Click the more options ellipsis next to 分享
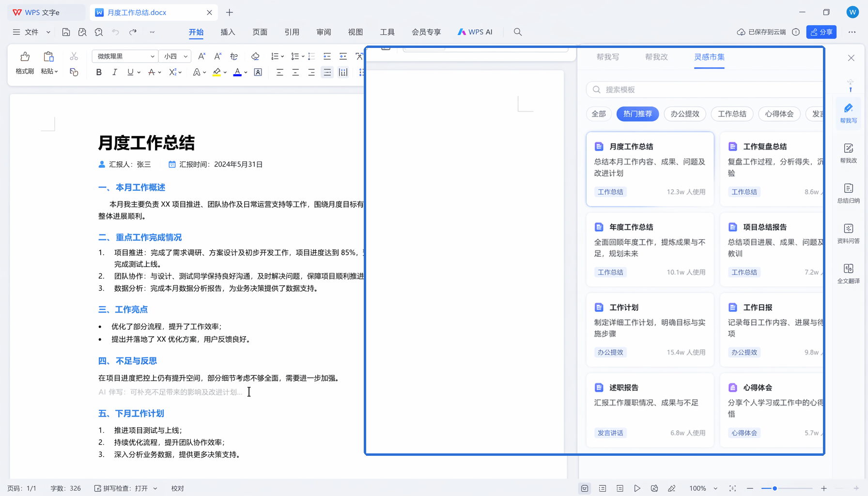Screen dimensions: 868x496 coord(852,32)
